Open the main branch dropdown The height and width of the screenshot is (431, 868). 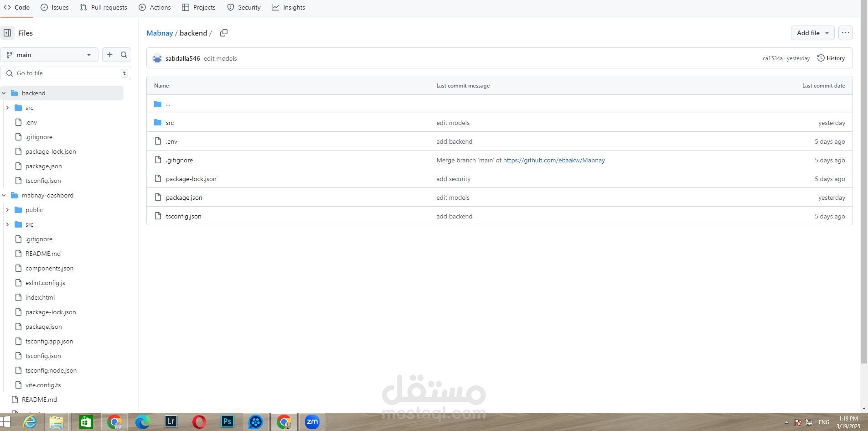point(49,54)
